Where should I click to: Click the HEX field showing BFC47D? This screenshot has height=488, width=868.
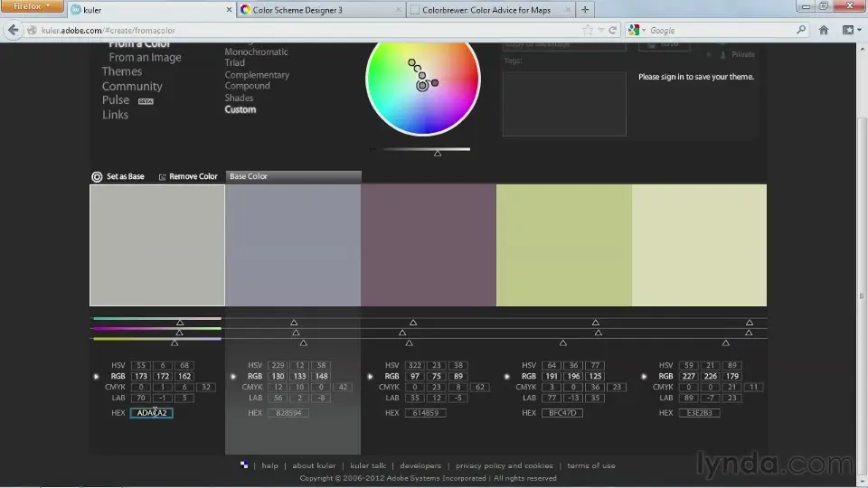coord(562,413)
